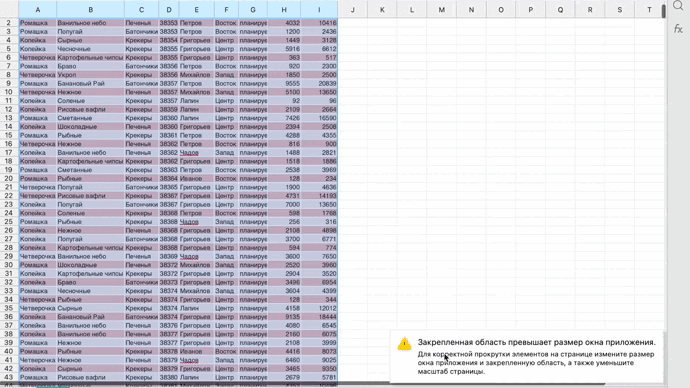Select 'Банановый Рай' cell in row 9

point(90,83)
